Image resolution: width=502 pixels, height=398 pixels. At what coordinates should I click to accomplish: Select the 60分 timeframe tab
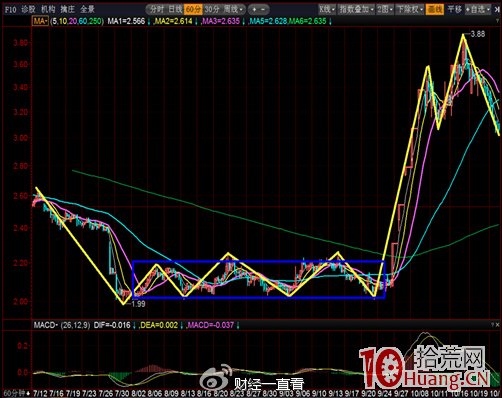(x=193, y=9)
